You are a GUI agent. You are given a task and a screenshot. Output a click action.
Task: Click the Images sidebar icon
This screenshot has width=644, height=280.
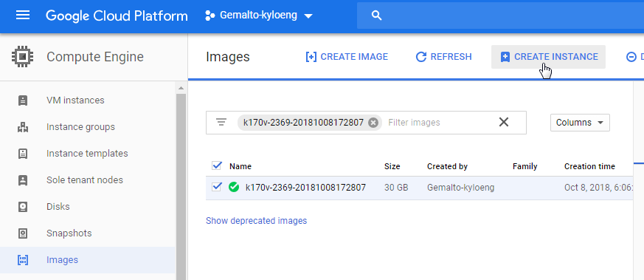(x=23, y=260)
